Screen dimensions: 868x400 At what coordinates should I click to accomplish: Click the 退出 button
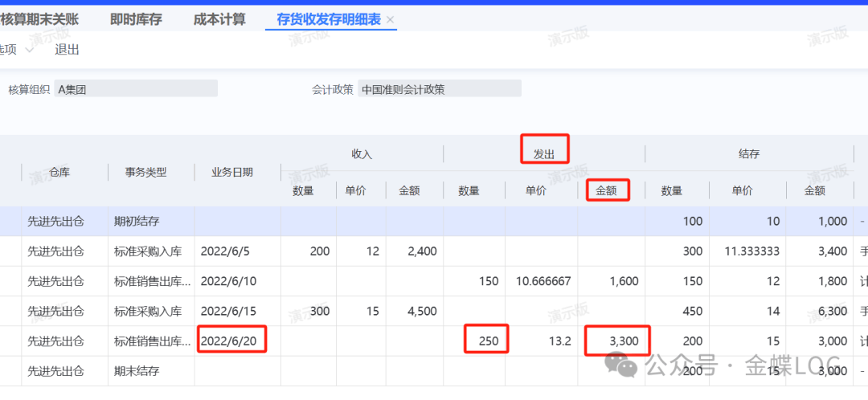click(x=67, y=50)
